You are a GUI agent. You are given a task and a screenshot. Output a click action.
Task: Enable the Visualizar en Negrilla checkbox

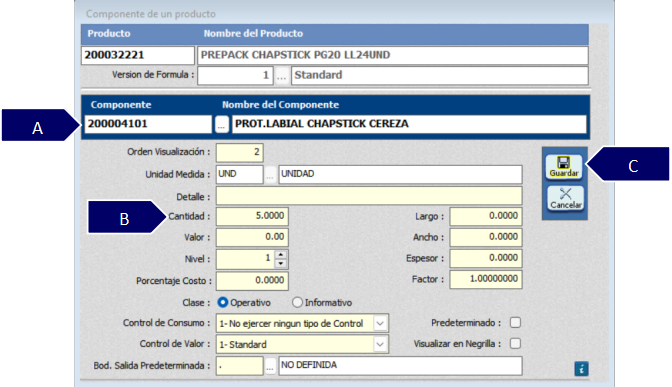[x=516, y=343]
